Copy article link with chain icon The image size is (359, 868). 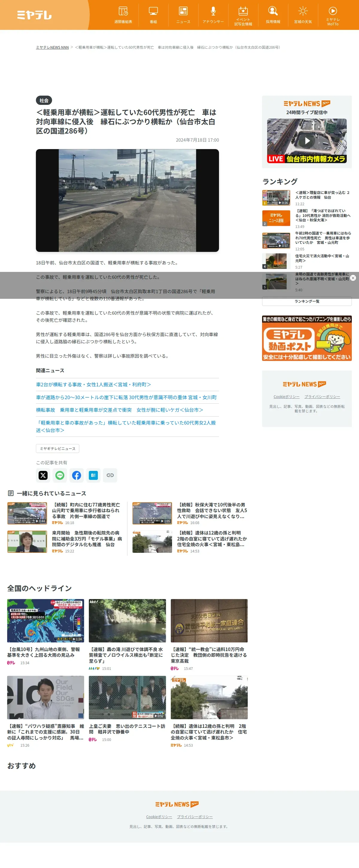pos(110,475)
